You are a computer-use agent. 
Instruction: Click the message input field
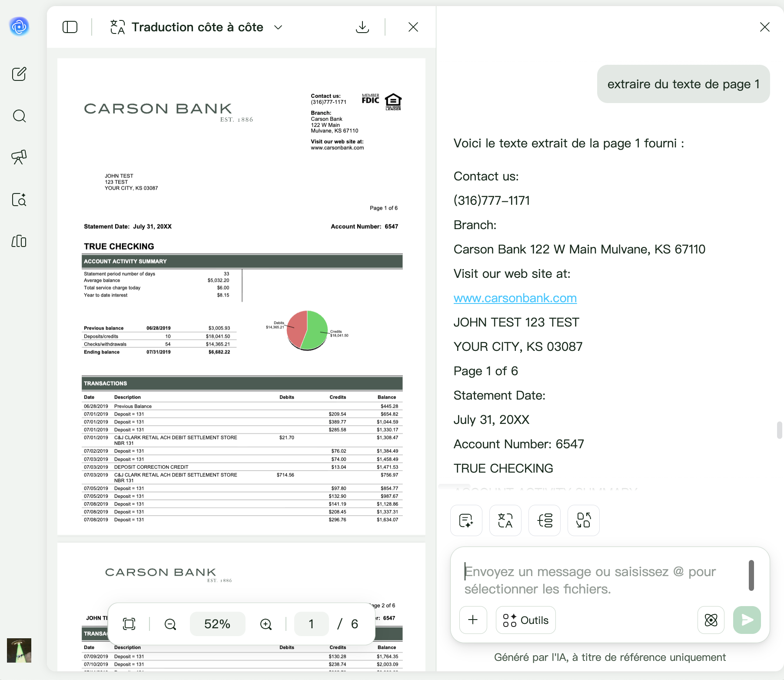coord(602,580)
